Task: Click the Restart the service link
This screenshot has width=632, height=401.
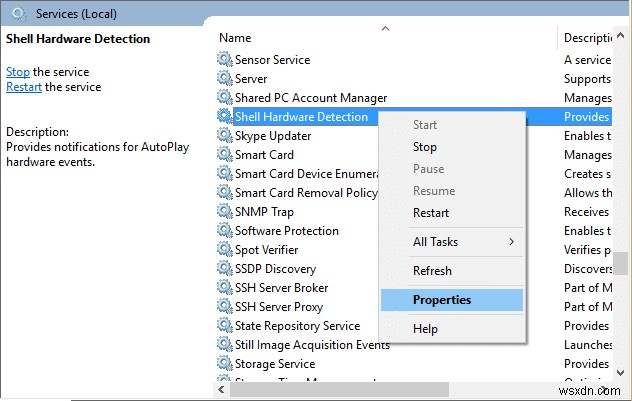Action: pos(24,87)
